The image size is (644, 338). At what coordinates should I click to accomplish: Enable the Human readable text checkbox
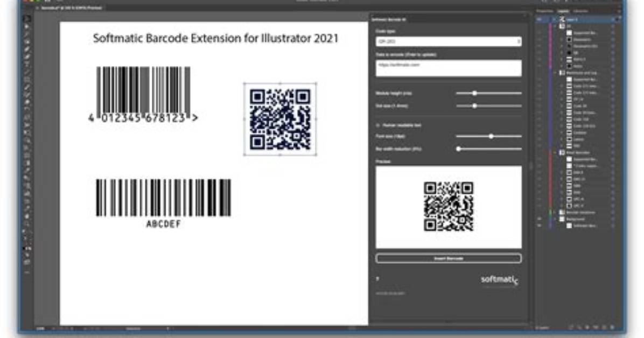pyautogui.click(x=378, y=125)
